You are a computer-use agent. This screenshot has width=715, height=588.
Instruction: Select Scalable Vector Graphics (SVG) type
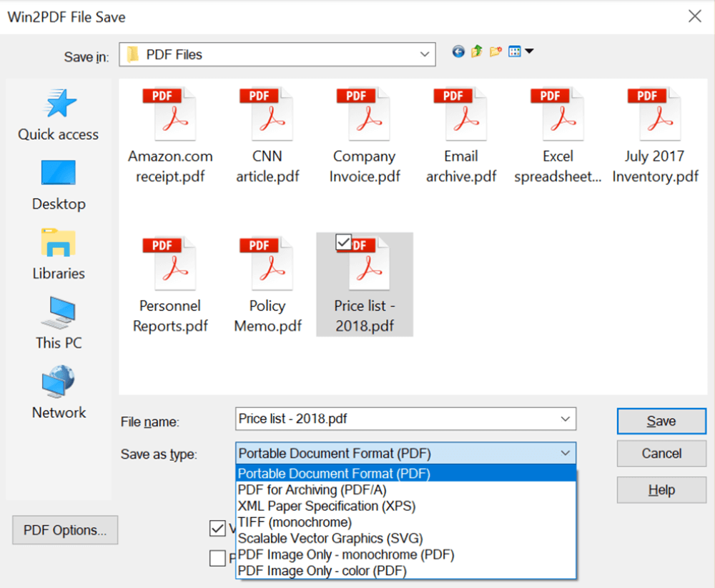point(330,538)
